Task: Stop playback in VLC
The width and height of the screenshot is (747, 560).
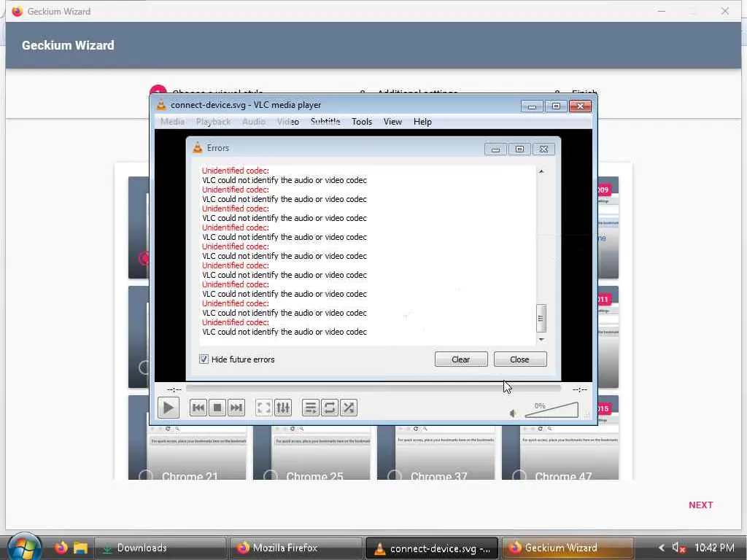Action: click(x=217, y=408)
